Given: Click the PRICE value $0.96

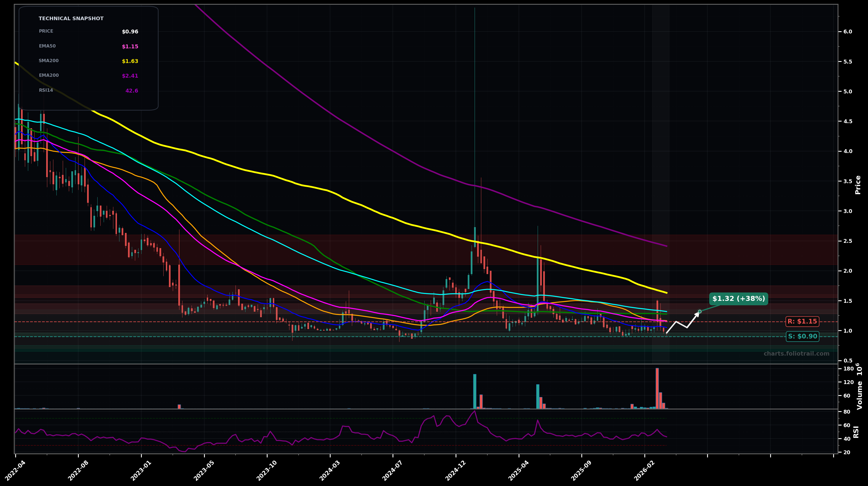Looking at the screenshot, I should [x=130, y=32].
